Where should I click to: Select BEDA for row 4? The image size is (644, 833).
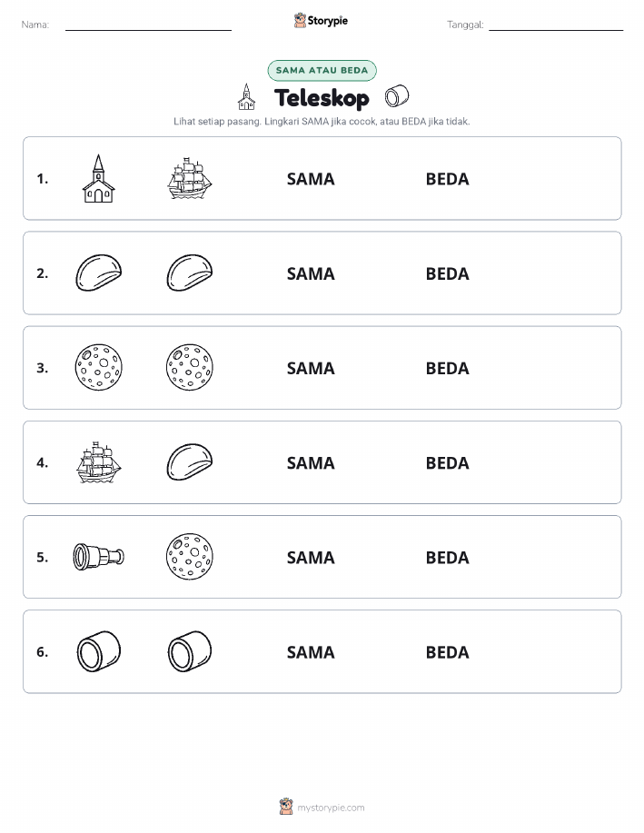coord(448,462)
